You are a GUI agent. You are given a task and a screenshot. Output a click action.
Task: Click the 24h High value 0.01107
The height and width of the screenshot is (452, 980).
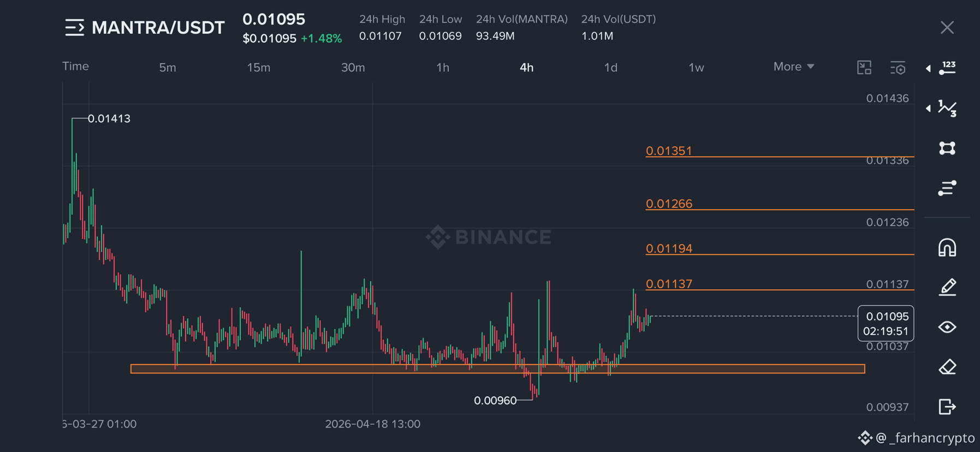click(x=381, y=36)
